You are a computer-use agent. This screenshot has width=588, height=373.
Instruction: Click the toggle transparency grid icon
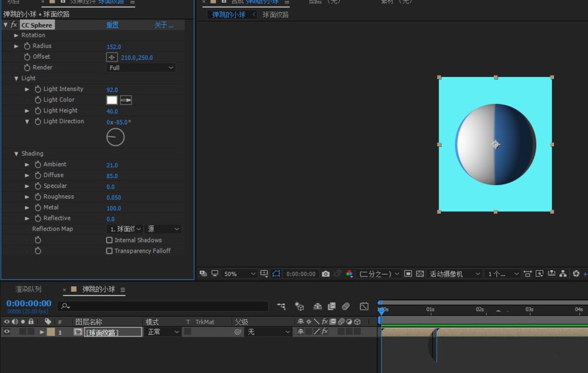pyautogui.click(x=420, y=274)
